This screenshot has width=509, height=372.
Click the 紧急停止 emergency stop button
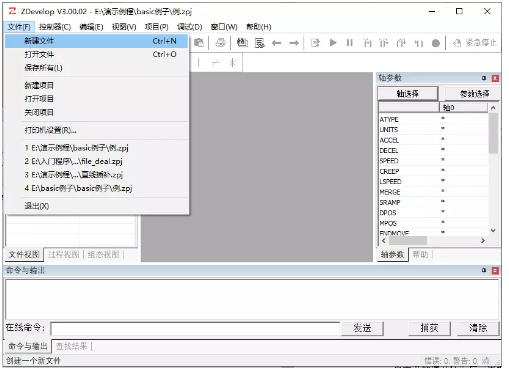[x=475, y=43]
